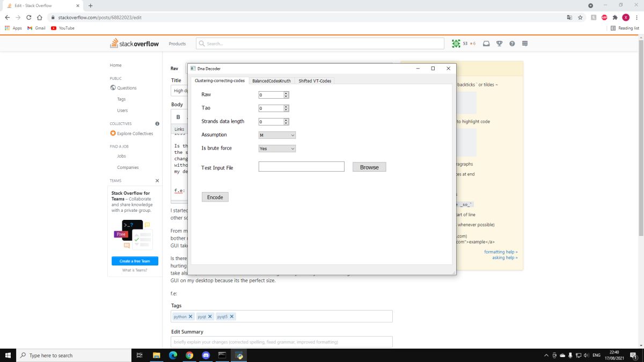This screenshot has width=644, height=362.
Task: Select the Clustering-correcting-codes tab
Action: [219, 81]
